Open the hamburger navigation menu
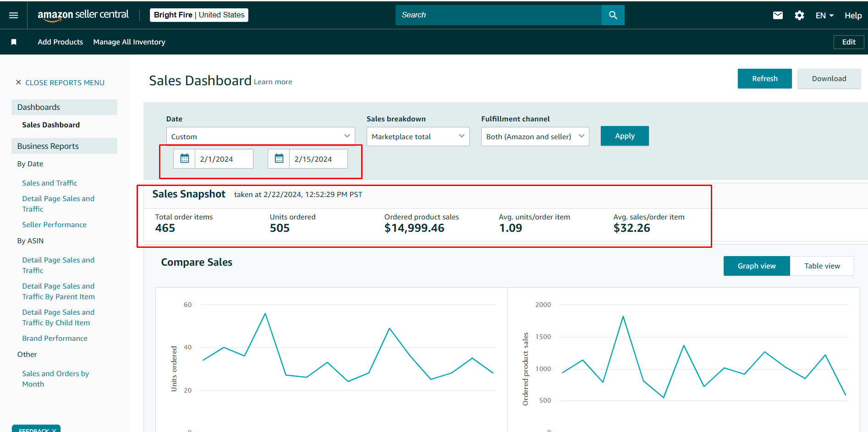The height and width of the screenshot is (432, 868). pyautogui.click(x=14, y=15)
